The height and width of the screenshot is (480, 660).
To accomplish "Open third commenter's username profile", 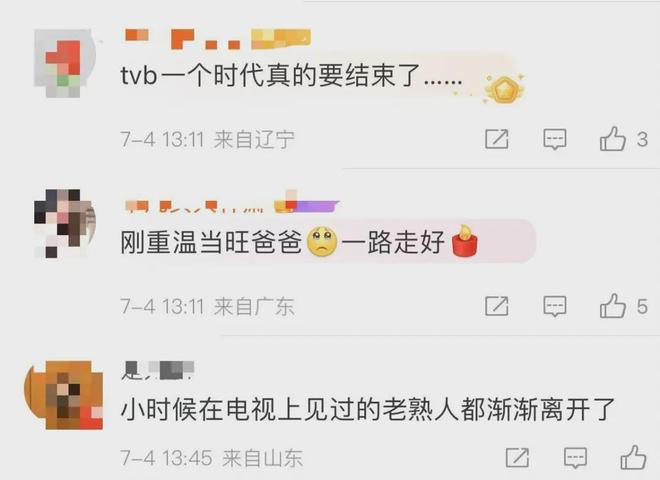I will [158, 371].
